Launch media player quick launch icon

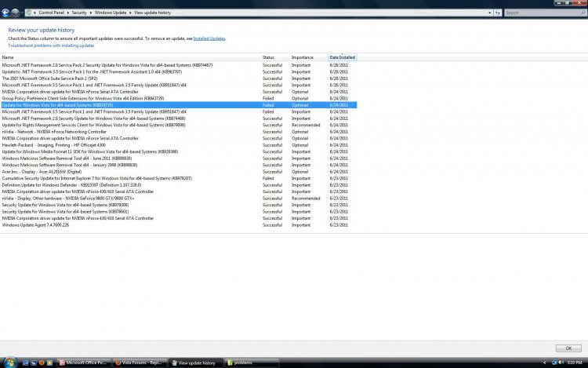click(x=49, y=363)
